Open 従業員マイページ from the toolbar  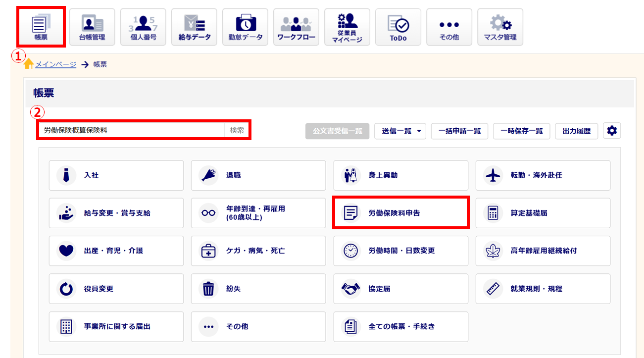pos(347,27)
